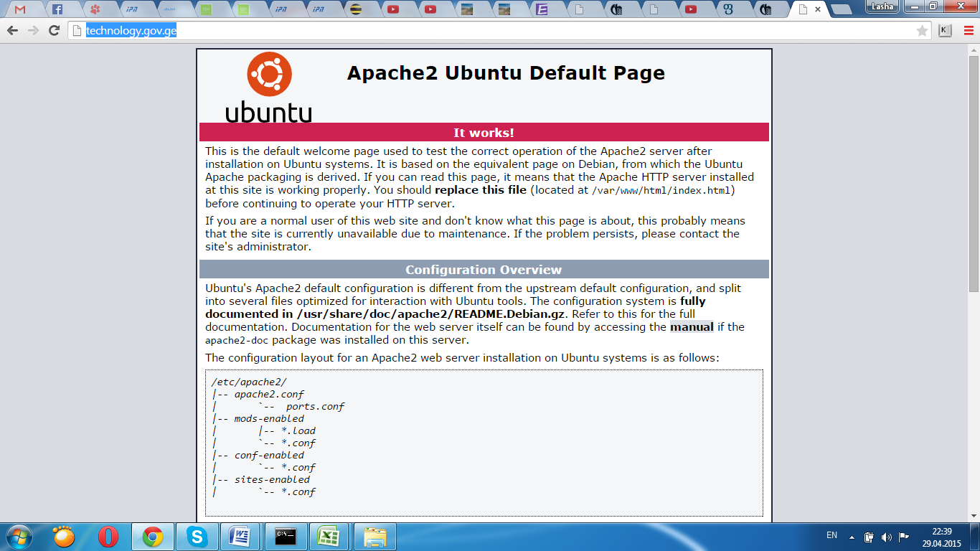Follow the 'manual' link in Configuration Overview
Screen dimensions: 980x551
(692, 327)
